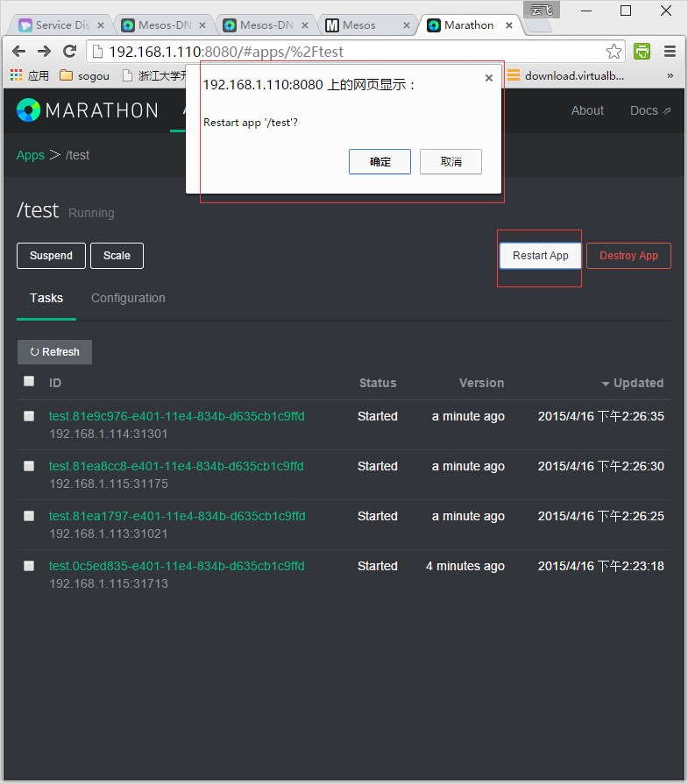Sort by the Version column header
Viewport: 688px width, 784px height.
[482, 383]
